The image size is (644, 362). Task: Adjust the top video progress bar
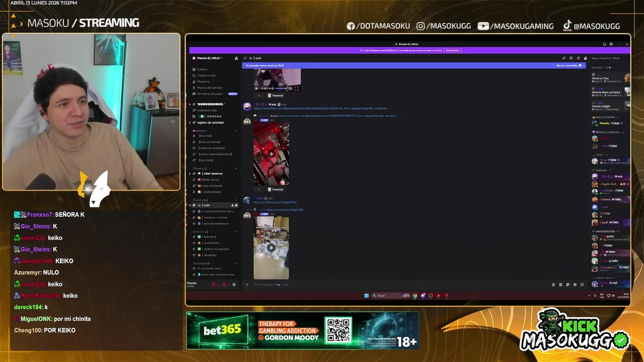[x=281, y=88]
